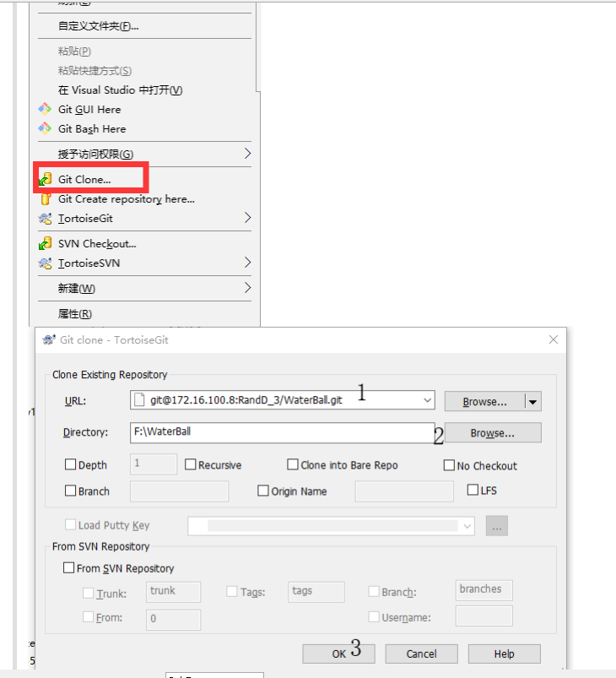Open the URL Browse split-button arrow

(533, 402)
